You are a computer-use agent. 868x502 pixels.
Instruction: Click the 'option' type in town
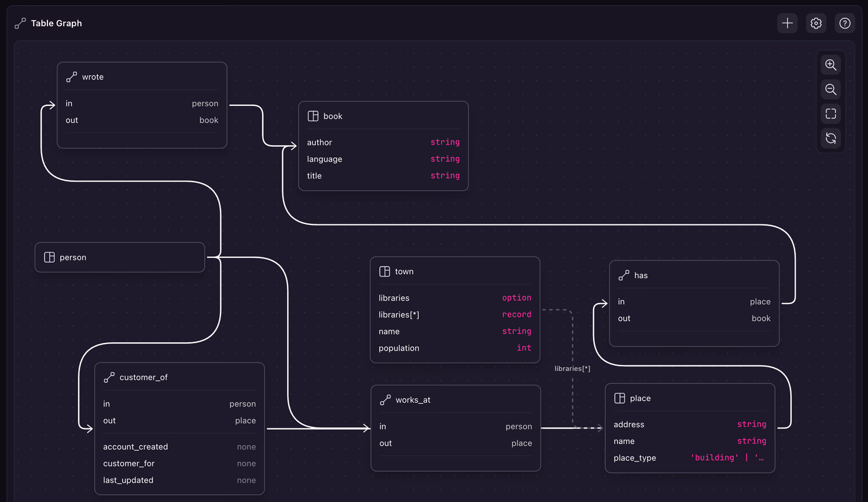pos(517,298)
